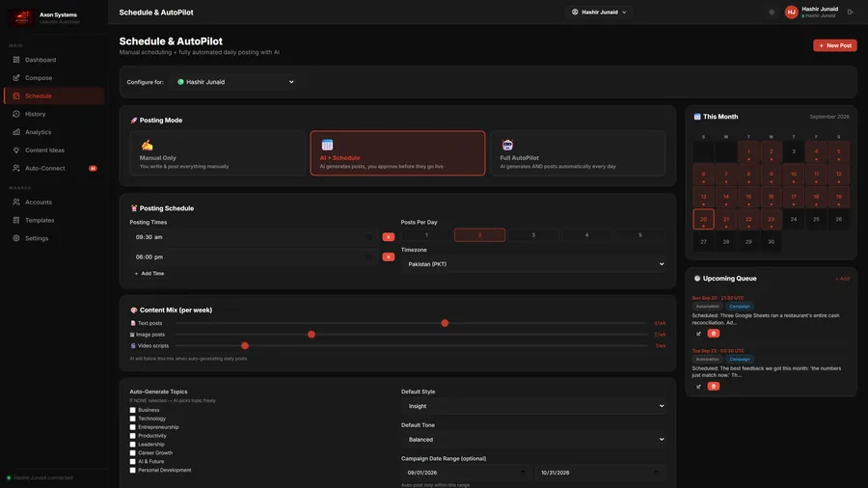Image resolution: width=868 pixels, height=488 pixels.
Task: Click the clock icon in 09:30 am field
Action: (x=368, y=237)
